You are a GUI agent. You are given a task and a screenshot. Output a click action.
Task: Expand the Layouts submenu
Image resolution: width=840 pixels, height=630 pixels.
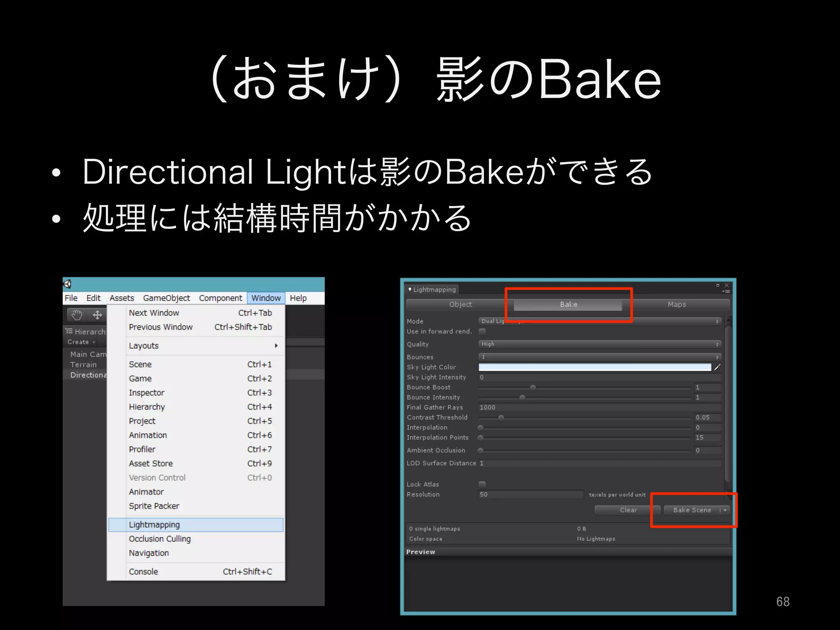[196, 346]
